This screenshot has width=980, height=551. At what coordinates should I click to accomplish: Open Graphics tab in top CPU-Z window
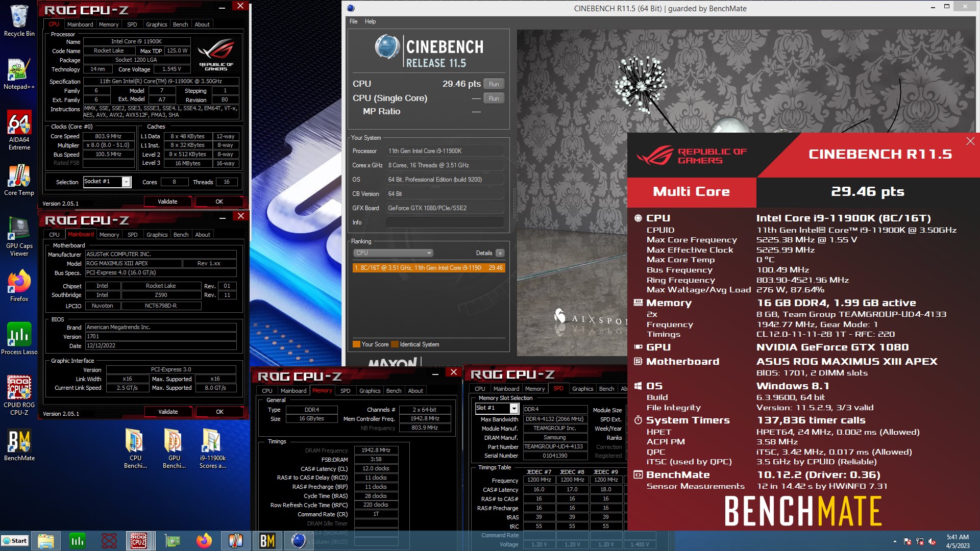coord(156,24)
